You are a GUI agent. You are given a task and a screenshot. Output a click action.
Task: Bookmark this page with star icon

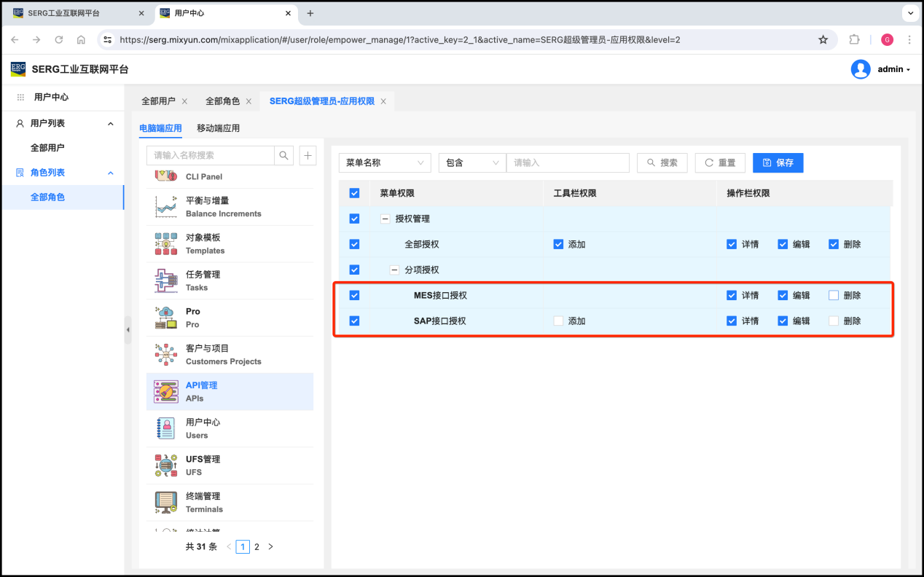coord(823,39)
